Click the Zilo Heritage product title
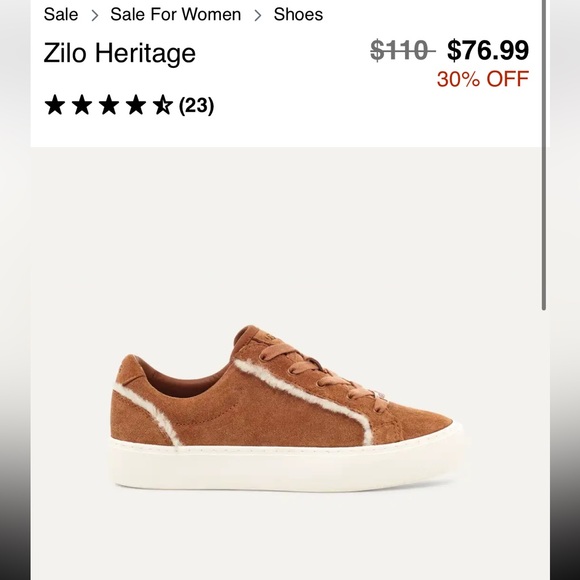Screen dimensions: 580x580 point(119,53)
